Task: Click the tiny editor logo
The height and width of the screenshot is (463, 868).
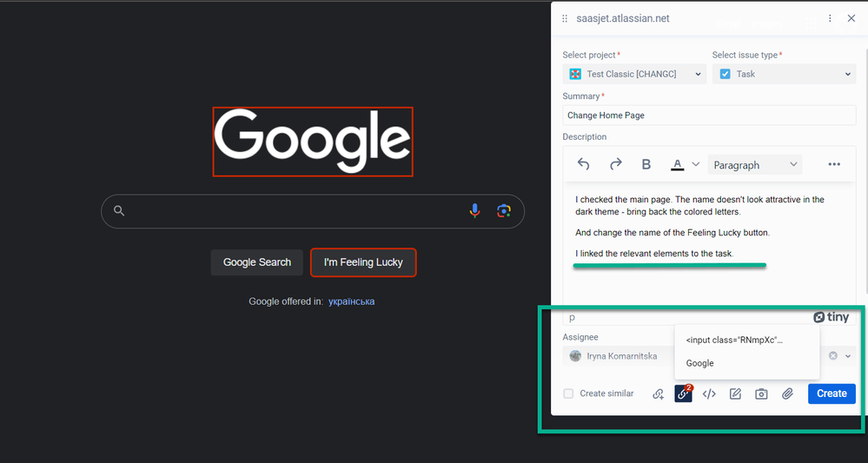Action: click(831, 318)
